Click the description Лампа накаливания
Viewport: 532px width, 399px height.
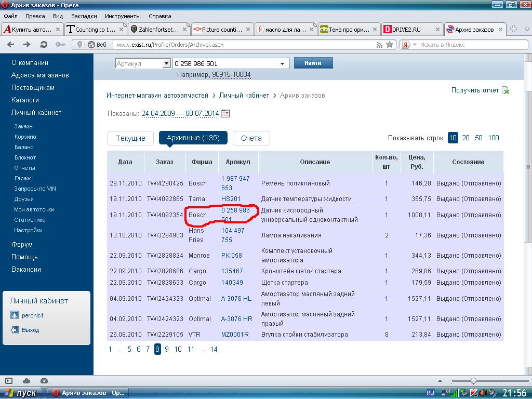(291, 235)
